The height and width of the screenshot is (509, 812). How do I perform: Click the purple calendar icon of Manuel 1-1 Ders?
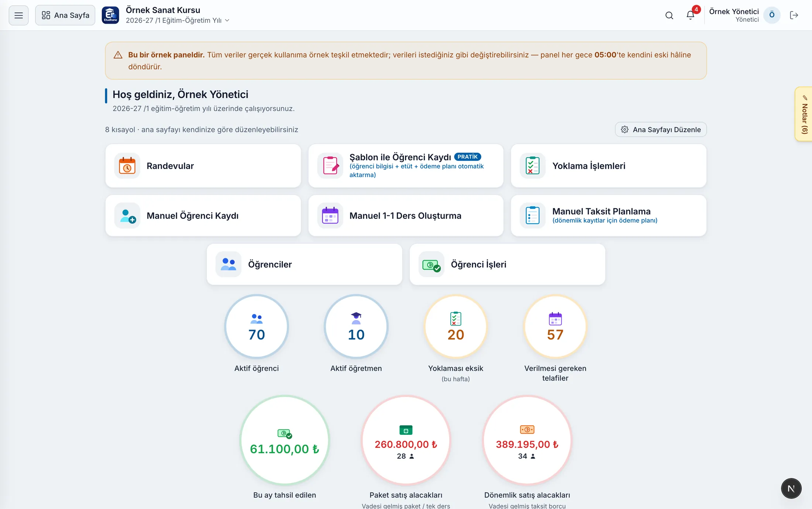(330, 216)
